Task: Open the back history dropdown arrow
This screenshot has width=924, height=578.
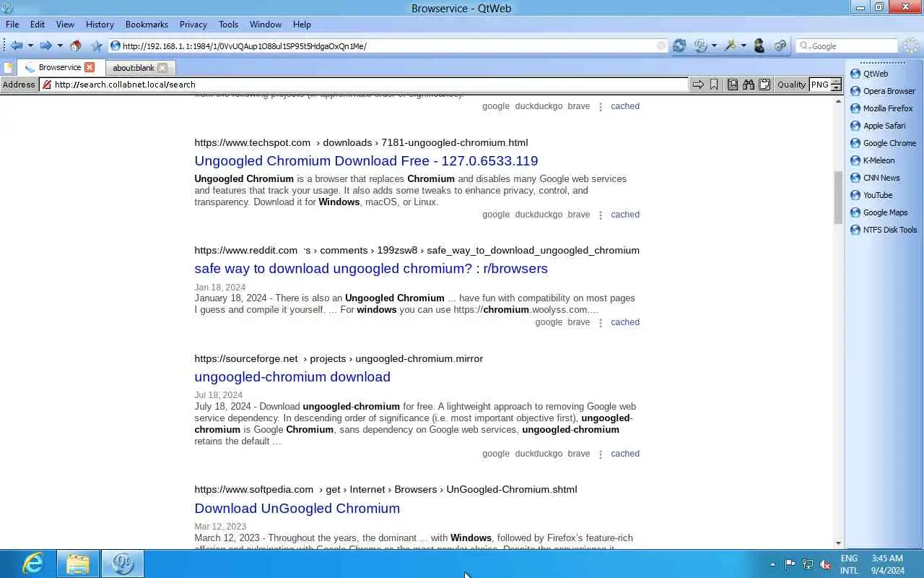Action: tap(30, 46)
